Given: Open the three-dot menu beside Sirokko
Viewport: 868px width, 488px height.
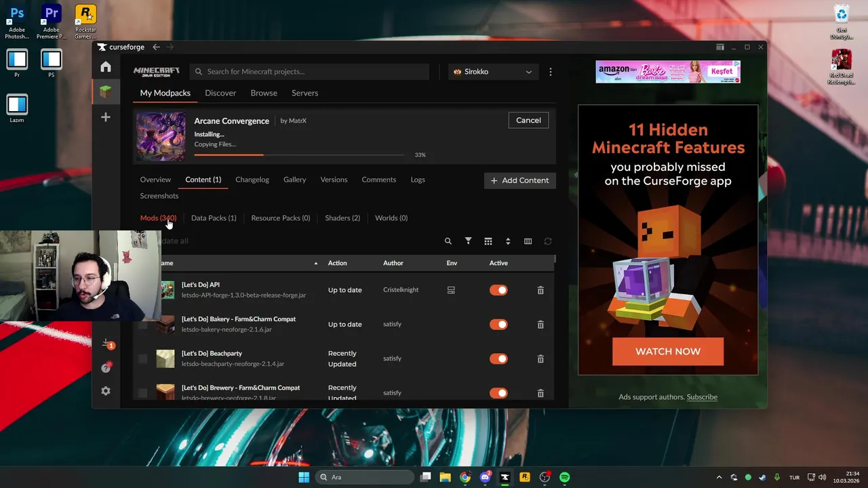Looking at the screenshot, I should click(x=551, y=72).
